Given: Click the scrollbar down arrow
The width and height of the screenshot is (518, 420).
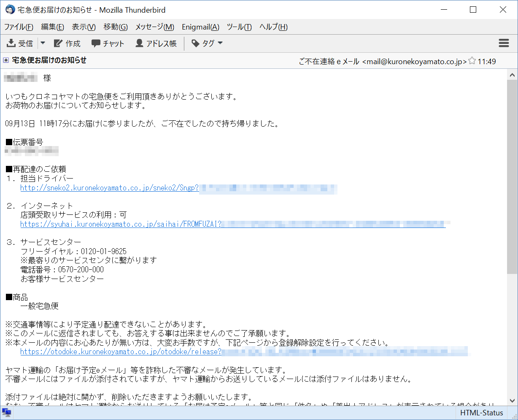Looking at the screenshot, I should (513, 401).
